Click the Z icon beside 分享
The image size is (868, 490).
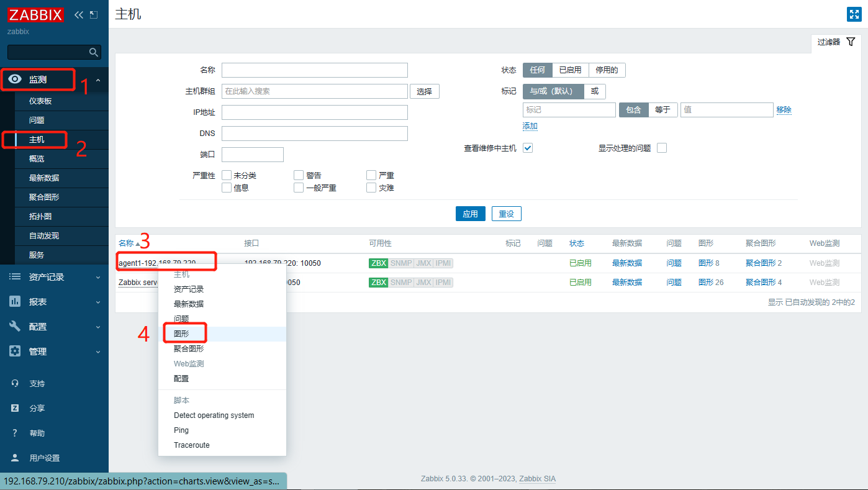pyautogui.click(x=15, y=409)
